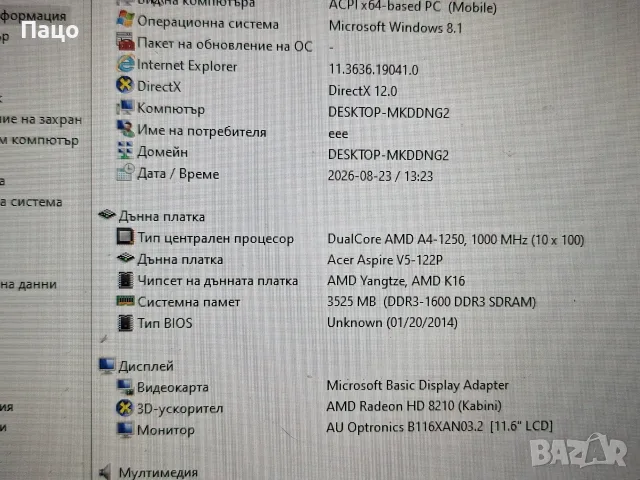
Task: Click the display icon beside Монитор
Action: point(124,429)
